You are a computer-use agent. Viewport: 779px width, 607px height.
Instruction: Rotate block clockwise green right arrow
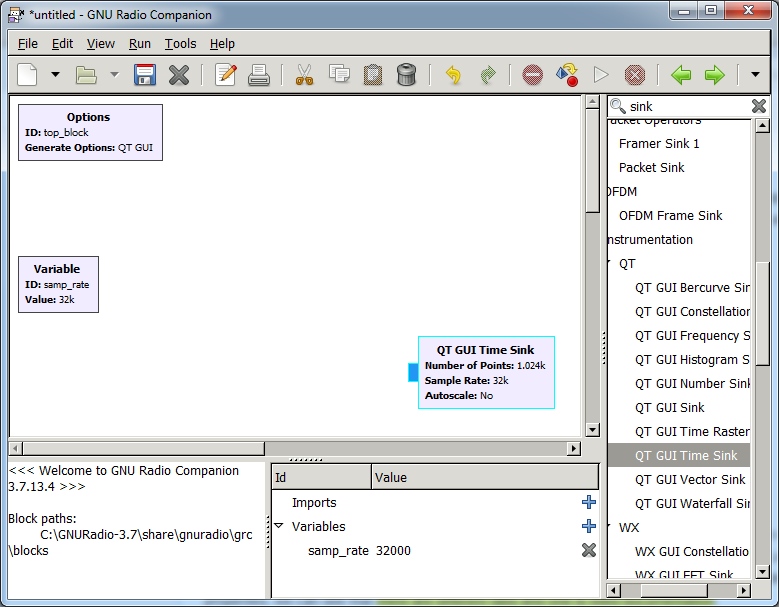(715, 75)
